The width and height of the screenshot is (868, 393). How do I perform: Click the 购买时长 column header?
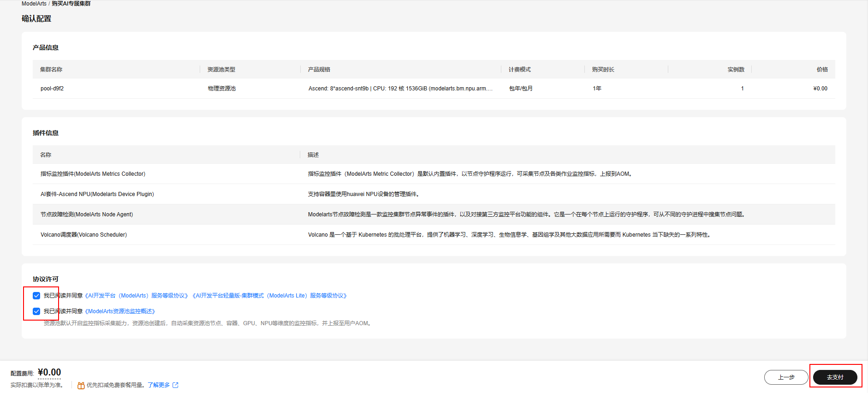click(603, 70)
